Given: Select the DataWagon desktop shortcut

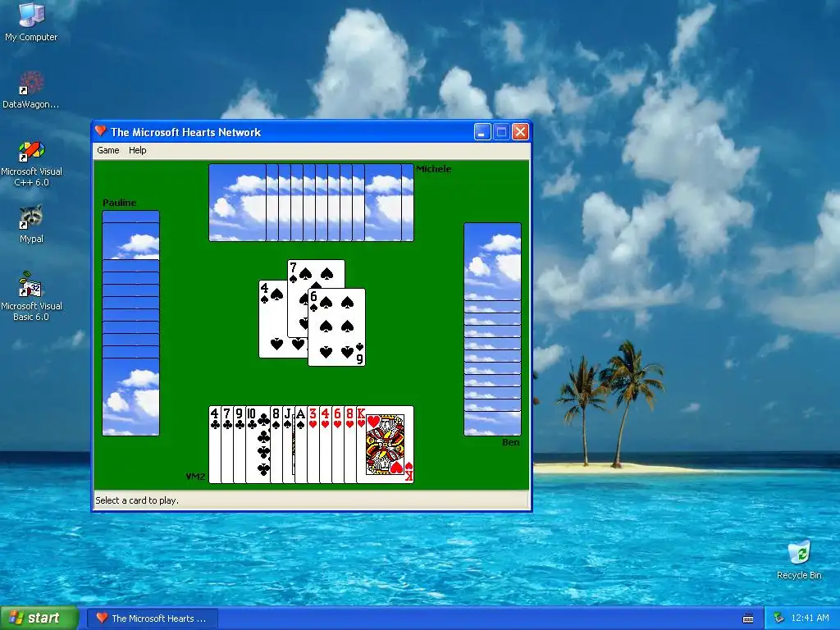Looking at the screenshot, I should 31,89.
